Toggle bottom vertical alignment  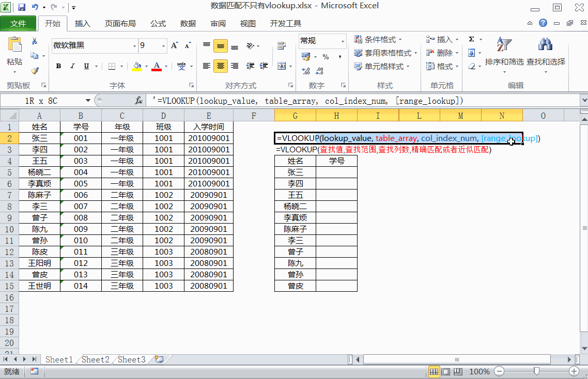point(235,46)
